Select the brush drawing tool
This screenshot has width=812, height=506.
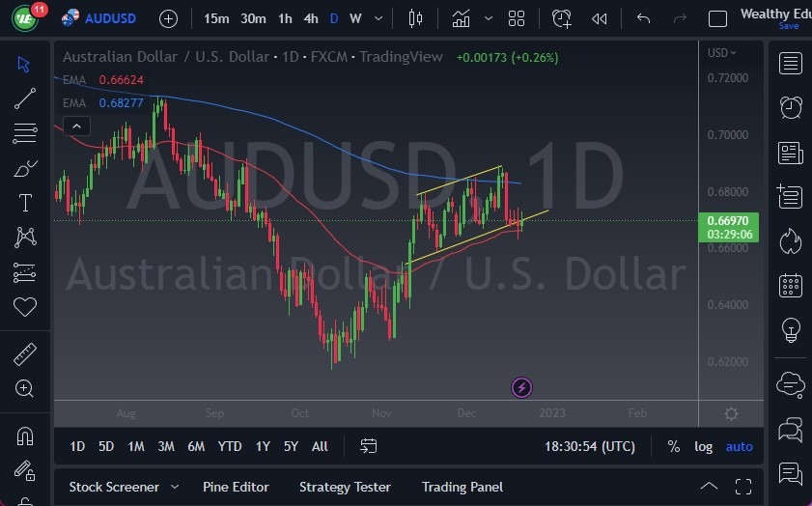click(x=25, y=168)
